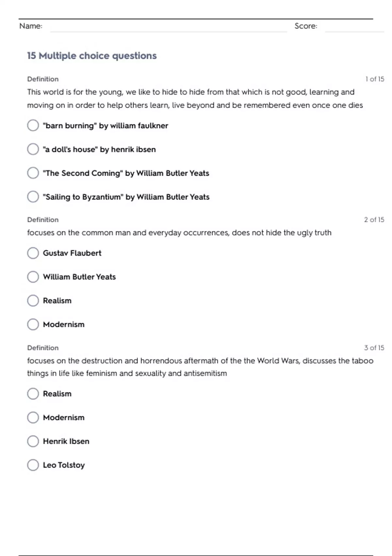Choose the Leo Tolstoy answer option

point(33,465)
